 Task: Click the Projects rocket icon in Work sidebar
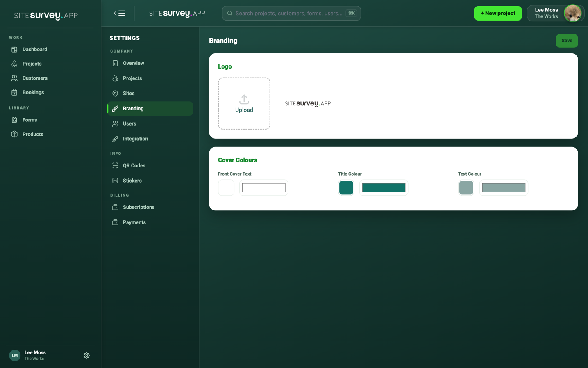point(14,64)
